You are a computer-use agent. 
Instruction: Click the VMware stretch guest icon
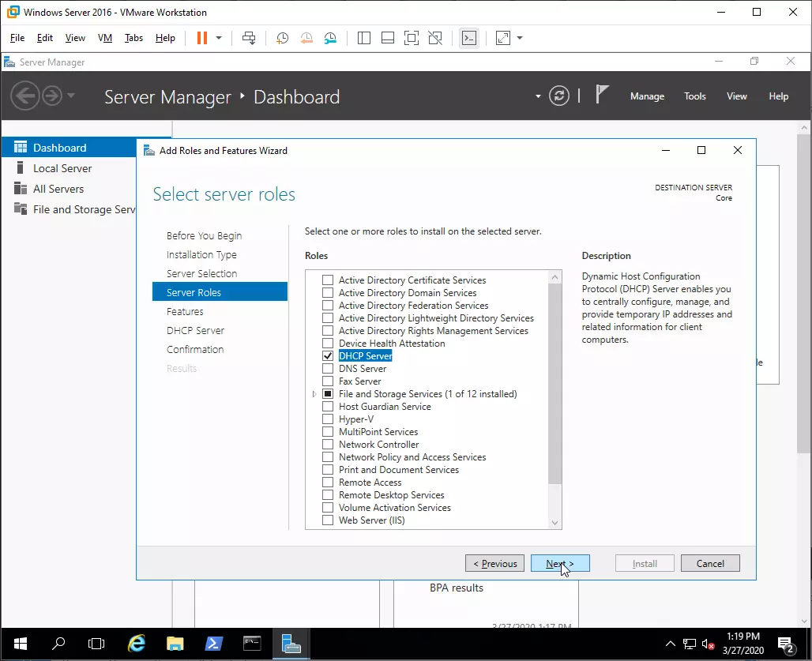[x=503, y=38]
